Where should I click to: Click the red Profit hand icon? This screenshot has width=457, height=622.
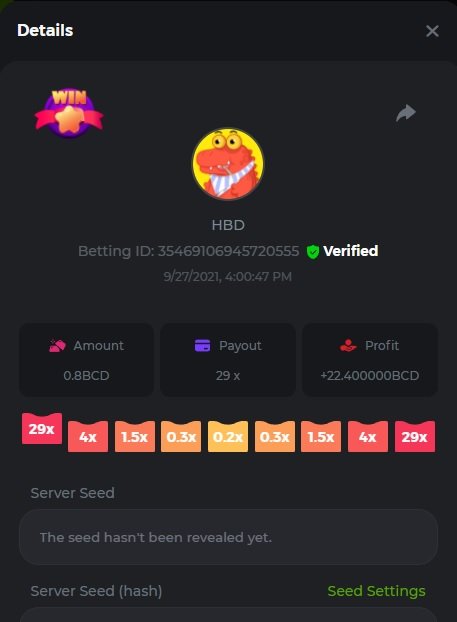(x=348, y=346)
